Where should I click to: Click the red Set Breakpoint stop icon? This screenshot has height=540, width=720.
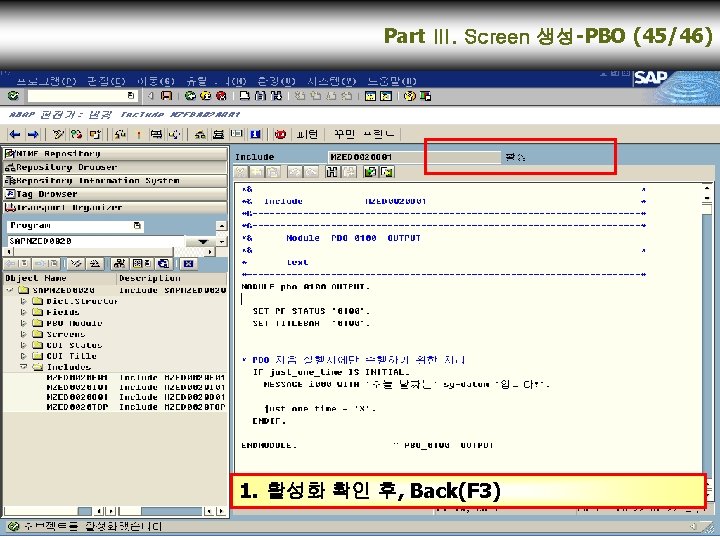point(280,134)
